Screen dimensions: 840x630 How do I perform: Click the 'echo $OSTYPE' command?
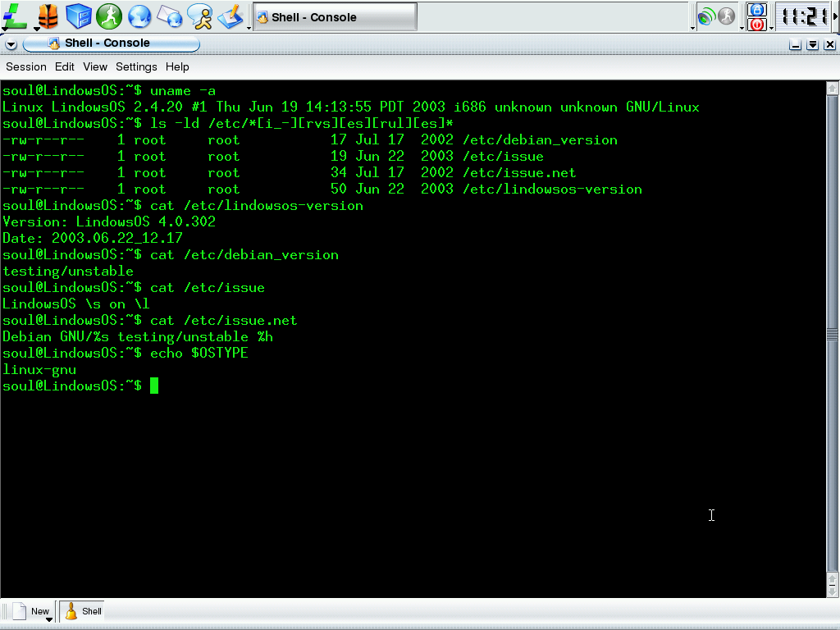[x=199, y=354]
